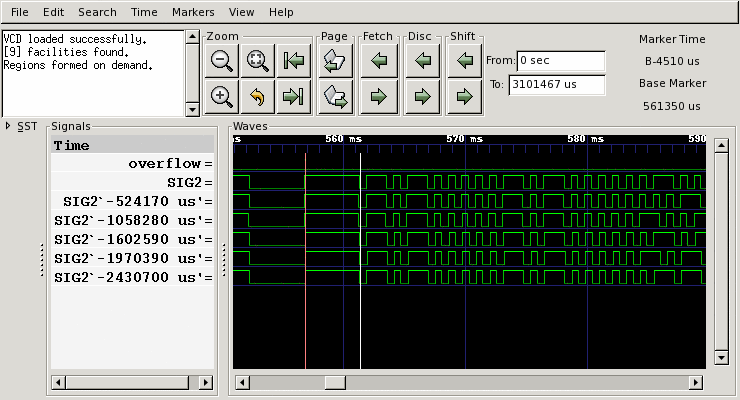Image resolution: width=740 pixels, height=400 pixels.
Task: Click the Zoom Out magnifier icon
Action: click(x=221, y=60)
